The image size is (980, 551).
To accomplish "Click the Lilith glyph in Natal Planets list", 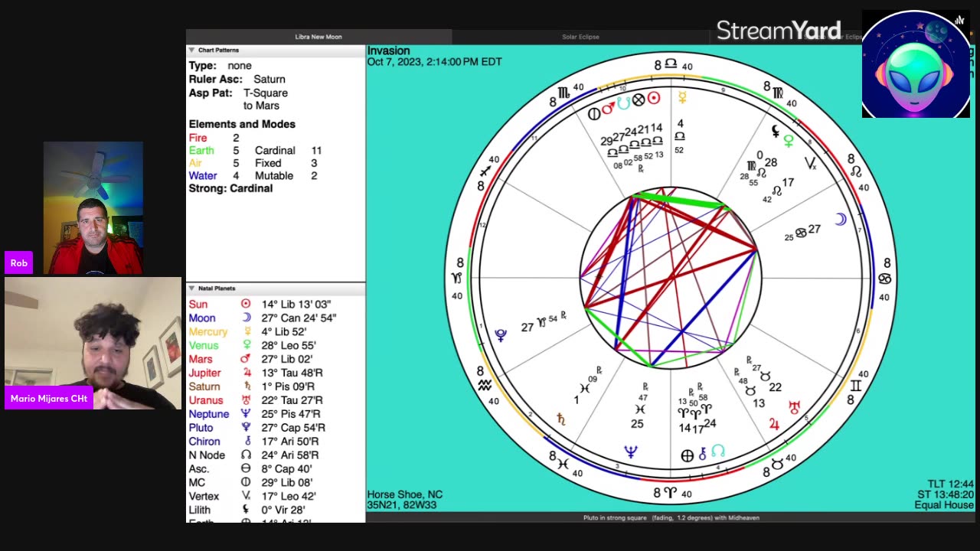I will click(246, 510).
